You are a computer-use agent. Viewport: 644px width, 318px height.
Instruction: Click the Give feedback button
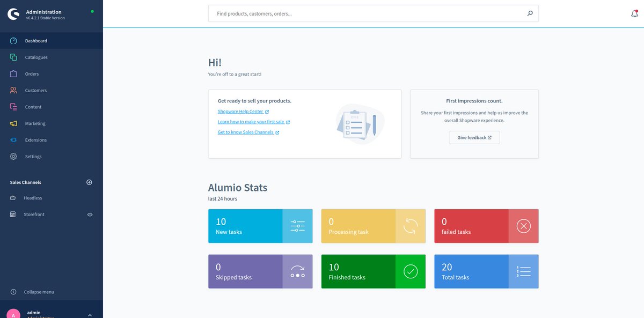point(474,137)
